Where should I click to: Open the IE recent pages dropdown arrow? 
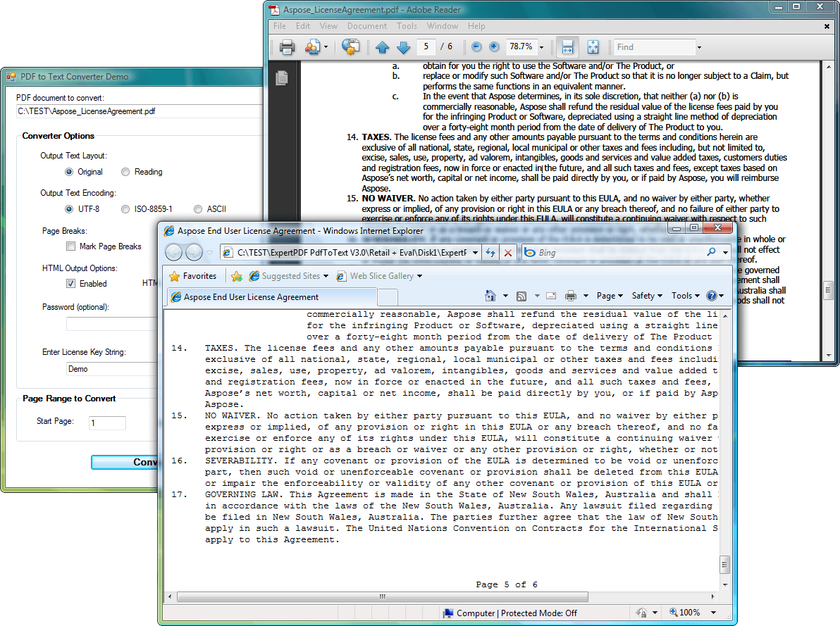tap(209, 252)
